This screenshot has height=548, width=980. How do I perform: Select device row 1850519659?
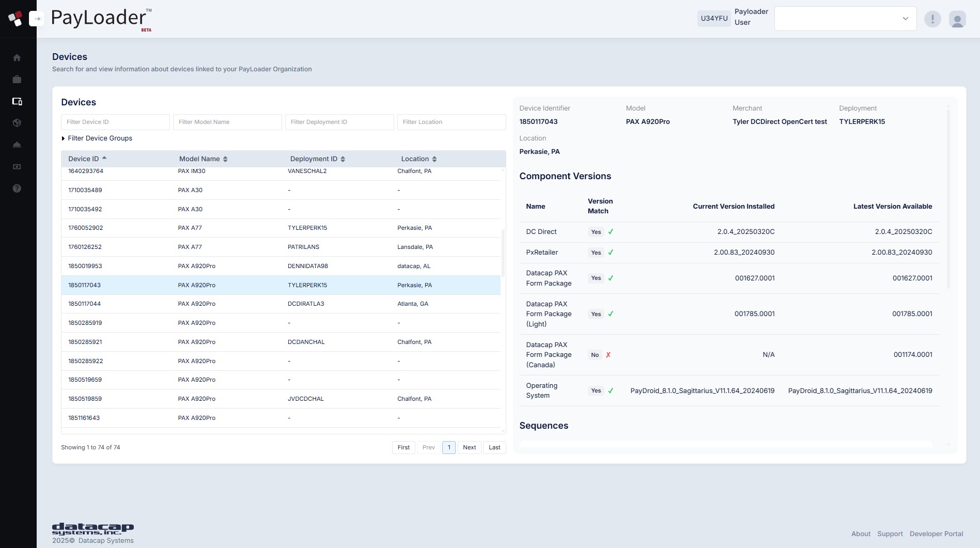pyautogui.click(x=281, y=380)
